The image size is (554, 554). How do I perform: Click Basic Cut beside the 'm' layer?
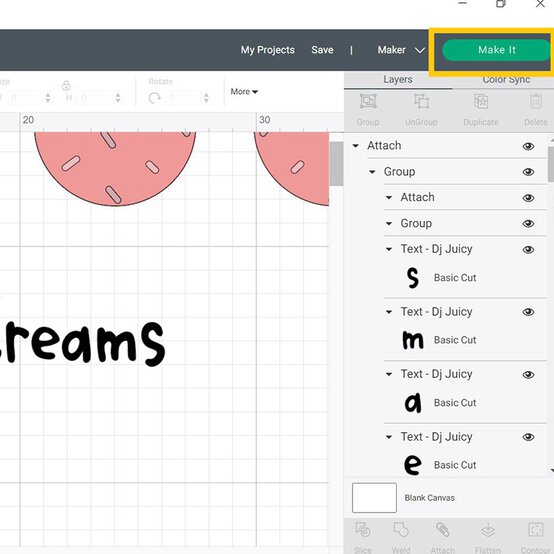click(x=455, y=340)
